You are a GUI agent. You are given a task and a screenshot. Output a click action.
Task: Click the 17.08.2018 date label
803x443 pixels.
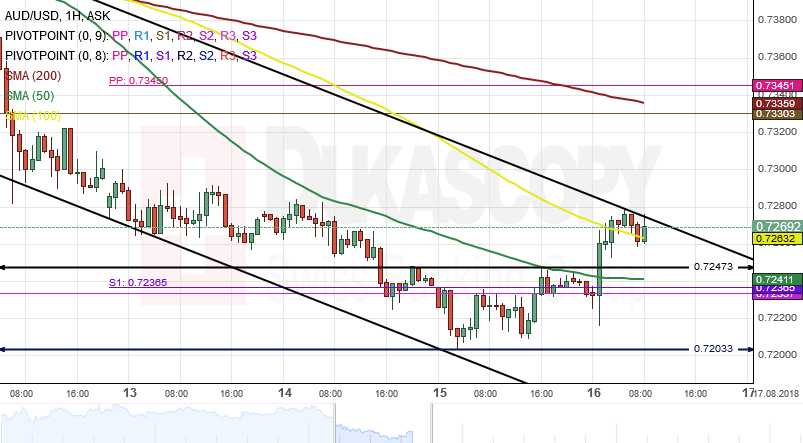778,393
